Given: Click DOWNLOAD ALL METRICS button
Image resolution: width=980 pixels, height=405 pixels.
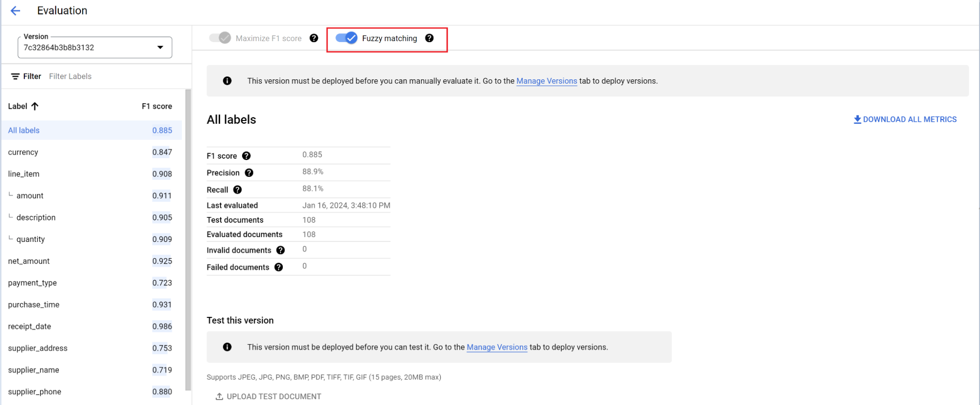Looking at the screenshot, I should pyautogui.click(x=905, y=119).
